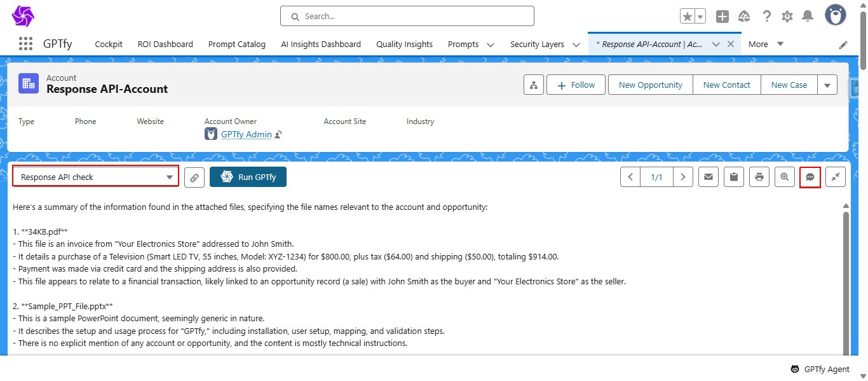868x381 pixels.
Task: Print the response using printer icon
Action: coord(759,177)
